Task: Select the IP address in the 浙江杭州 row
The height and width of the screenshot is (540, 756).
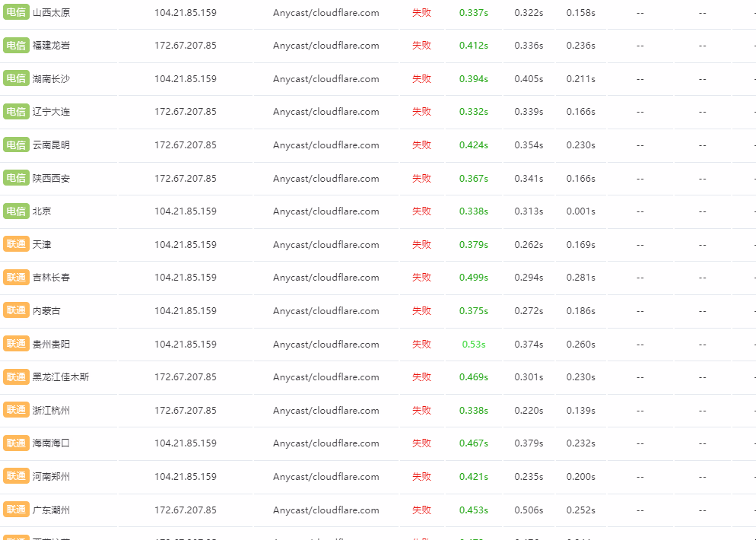Action: [186, 411]
